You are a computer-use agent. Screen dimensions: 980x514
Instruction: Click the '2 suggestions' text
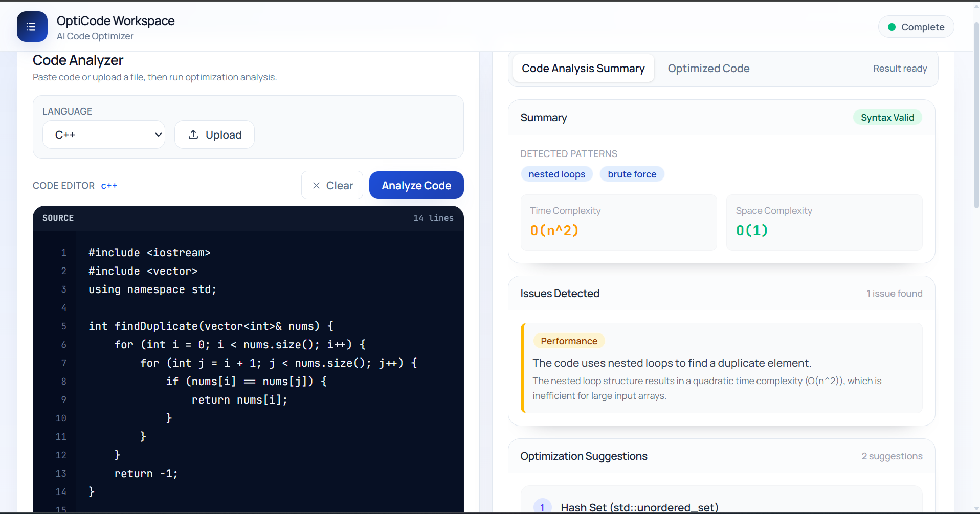(x=892, y=456)
